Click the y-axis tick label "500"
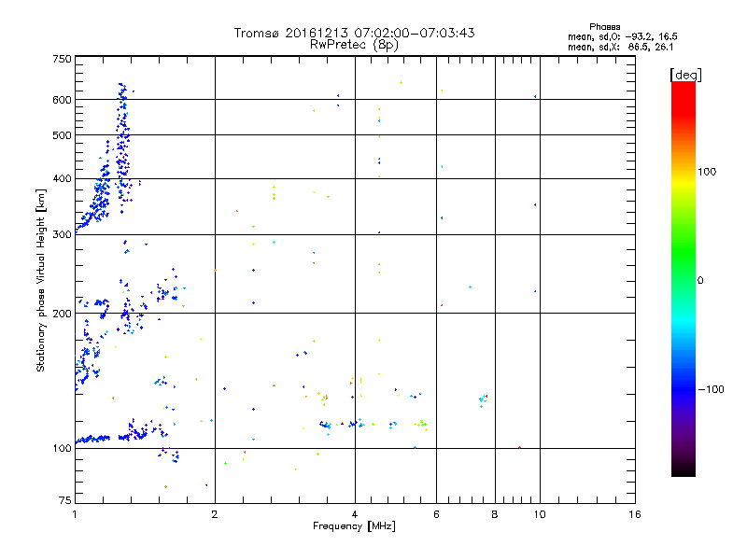The height and width of the screenshot is (560, 747). 62,135
